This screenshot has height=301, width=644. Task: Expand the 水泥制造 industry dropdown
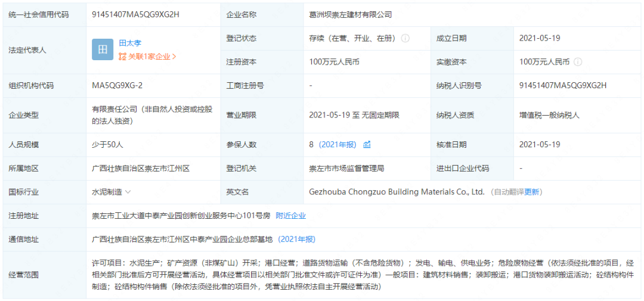click(128, 192)
